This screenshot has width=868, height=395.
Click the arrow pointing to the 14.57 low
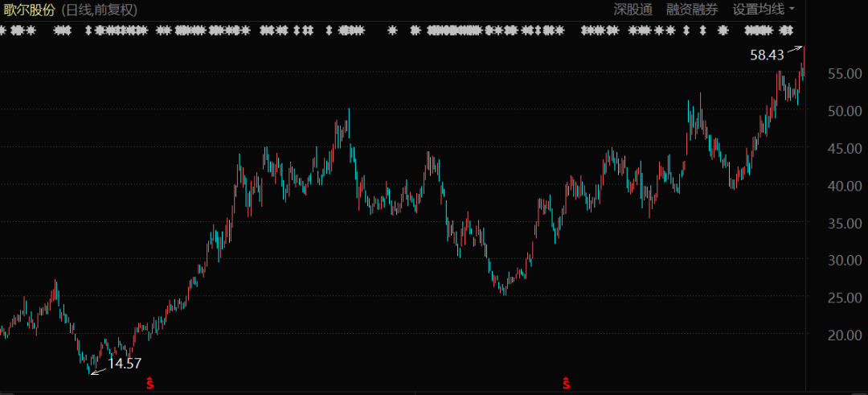coord(98,371)
